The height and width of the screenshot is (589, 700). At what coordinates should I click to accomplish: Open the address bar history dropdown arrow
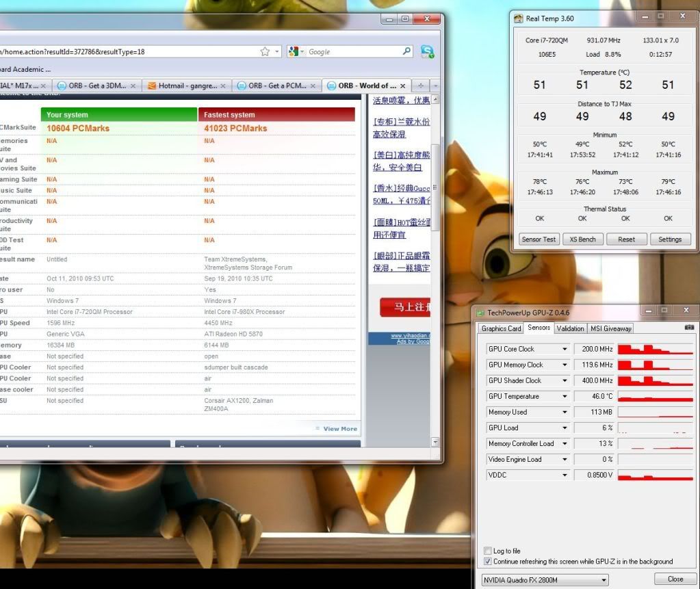[x=277, y=52]
